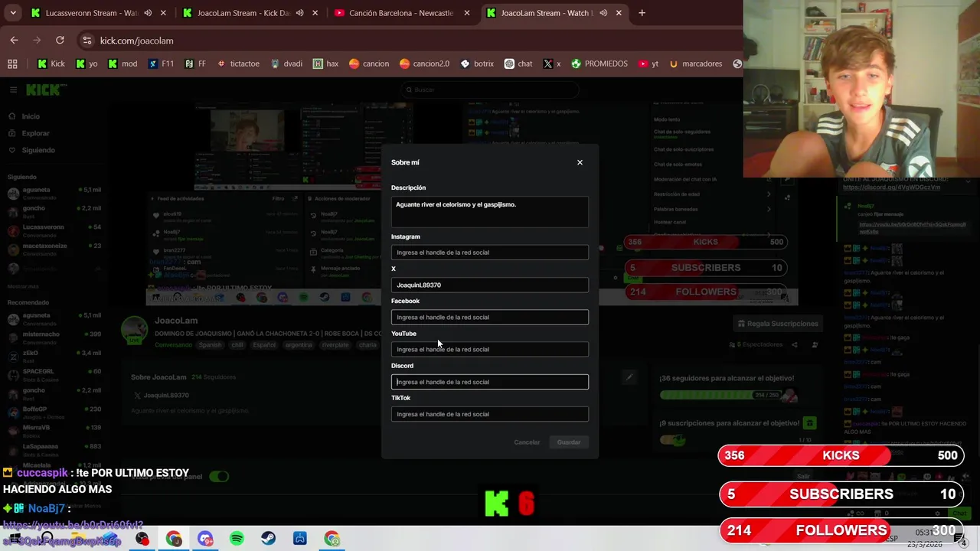Cancel the Sobre mí edits
980x551 pixels.
[527, 442]
